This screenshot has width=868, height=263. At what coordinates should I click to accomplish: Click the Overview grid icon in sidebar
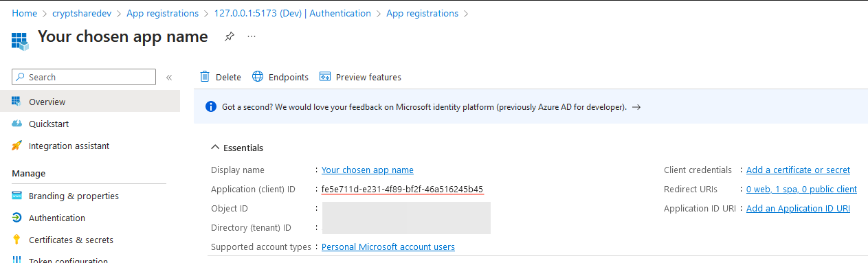pos(16,102)
